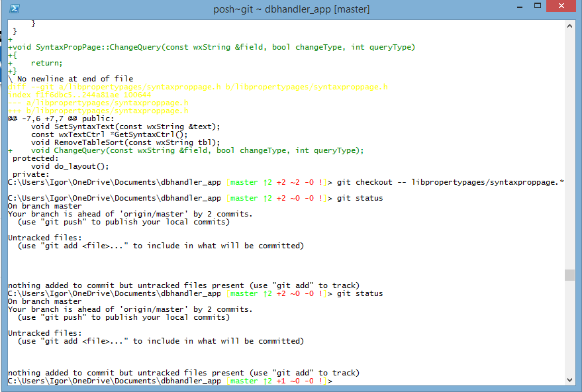Viewport: 582px width, 392px height.
Task: Click the window title 'posh~git ~ dbhandler_app [master]'
Action: (291, 9)
